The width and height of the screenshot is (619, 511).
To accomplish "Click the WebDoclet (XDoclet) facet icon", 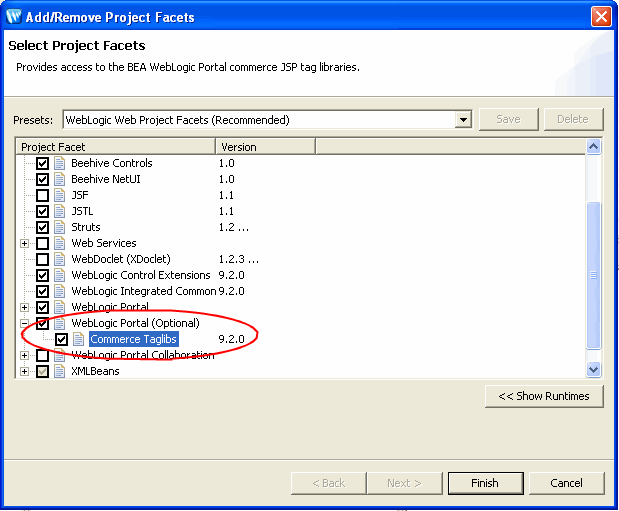I will tap(60, 259).
